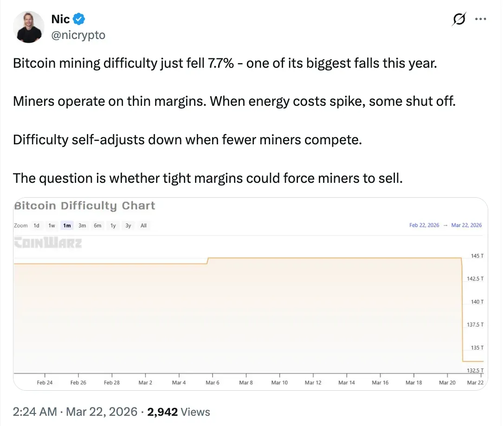Image resolution: width=504 pixels, height=426 pixels.
Task: Select the chart zoom Zoom label
Action: click(21, 226)
